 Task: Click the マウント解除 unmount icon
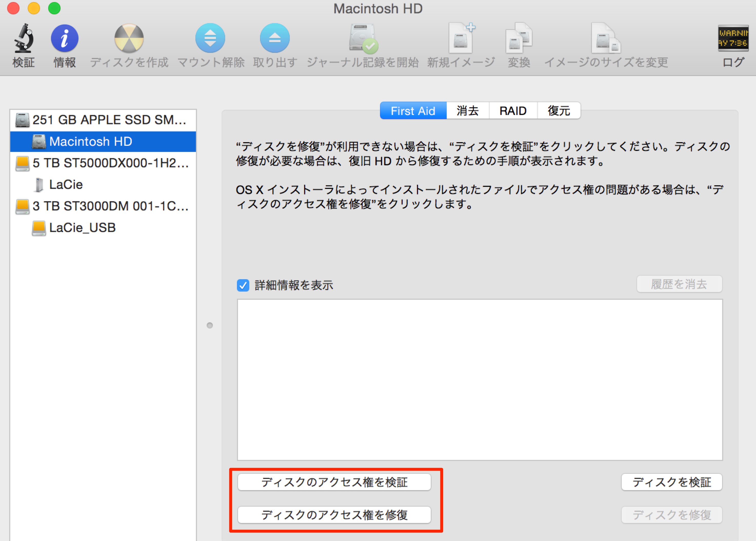coord(210,38)
